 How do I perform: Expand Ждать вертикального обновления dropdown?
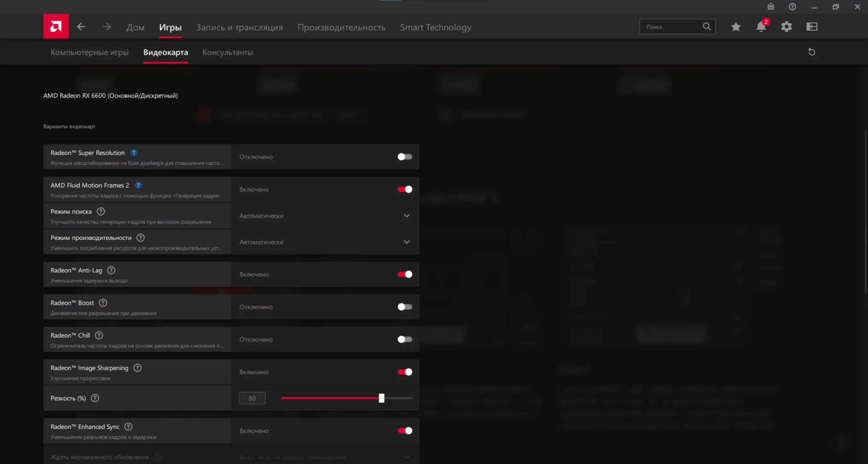pos(407,457)
